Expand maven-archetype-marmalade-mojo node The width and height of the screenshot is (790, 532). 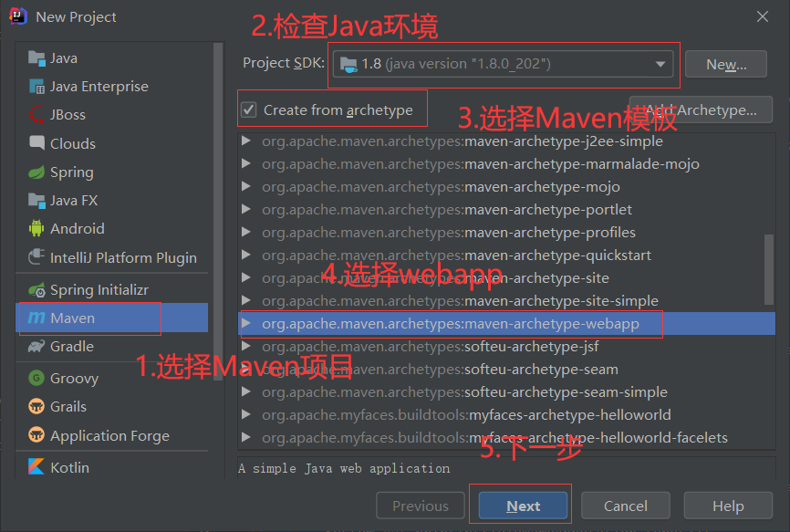[x=246, y=163]
